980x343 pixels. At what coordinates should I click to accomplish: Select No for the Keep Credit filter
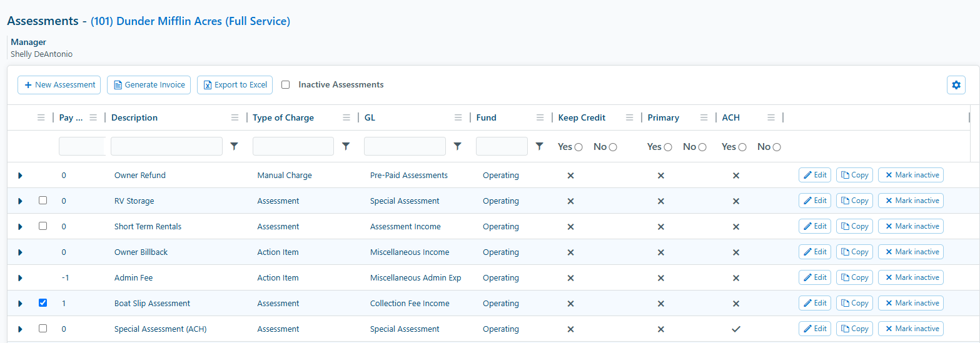(613, 147)
